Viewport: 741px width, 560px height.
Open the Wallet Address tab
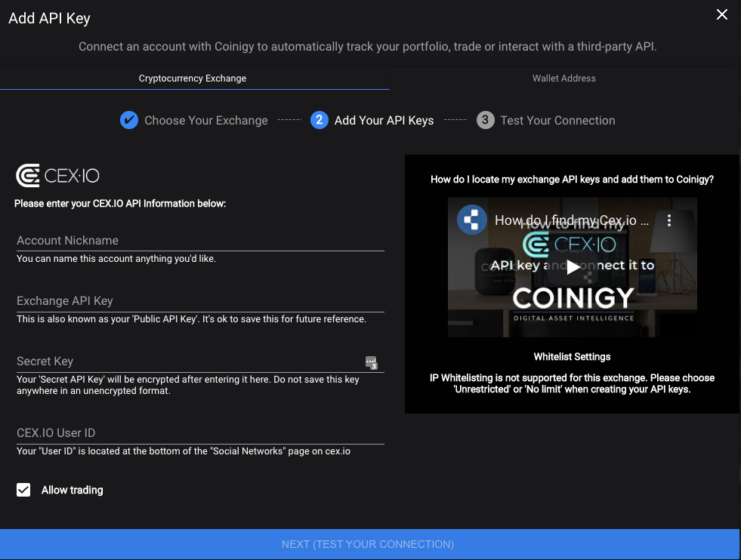tap(564, 78)
